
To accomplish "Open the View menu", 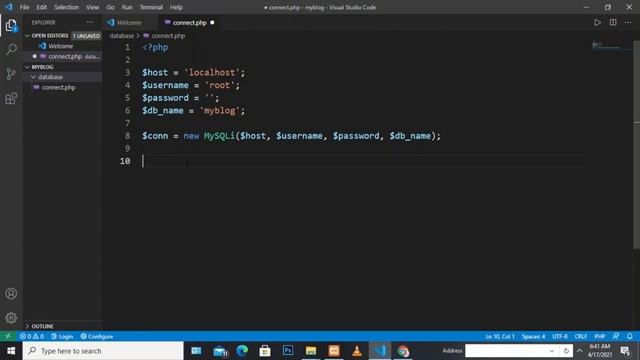I will click(x=93, y=7).
